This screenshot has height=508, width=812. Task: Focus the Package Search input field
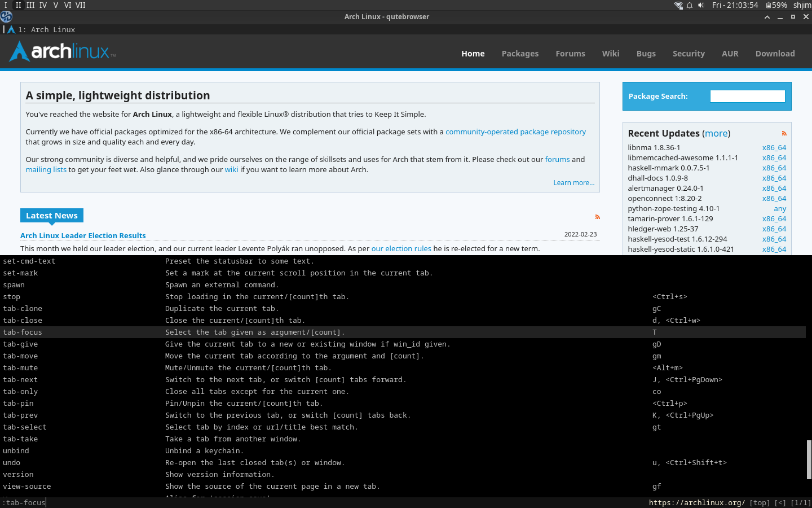point(747,97)
